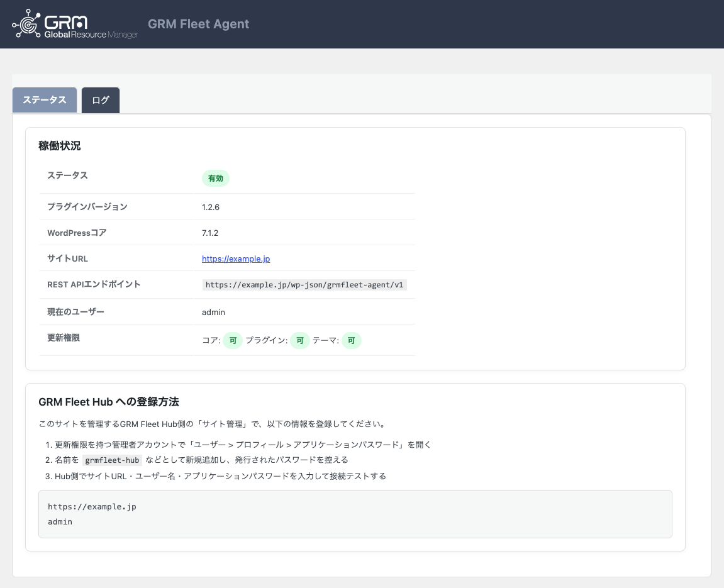This screenshot has width=724, height=588.
Task: Click the プラグインバージョン row label
Action: point(87,207)
